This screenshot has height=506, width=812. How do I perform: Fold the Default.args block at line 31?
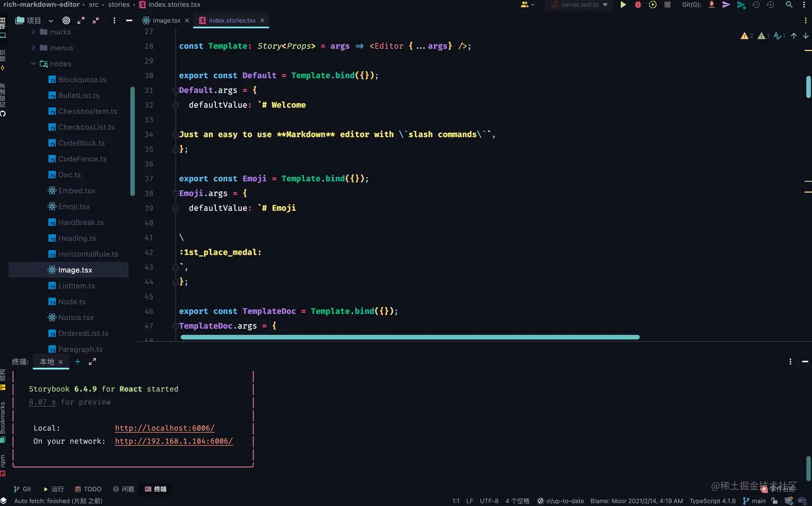175,90
